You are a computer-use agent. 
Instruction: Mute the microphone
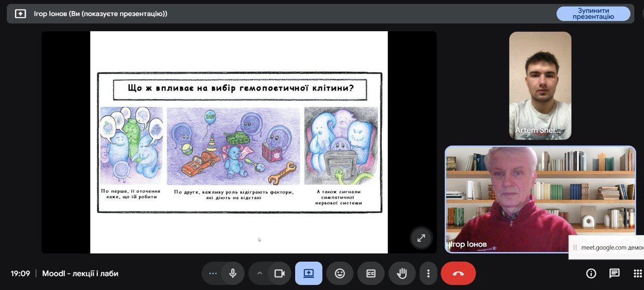232,273
